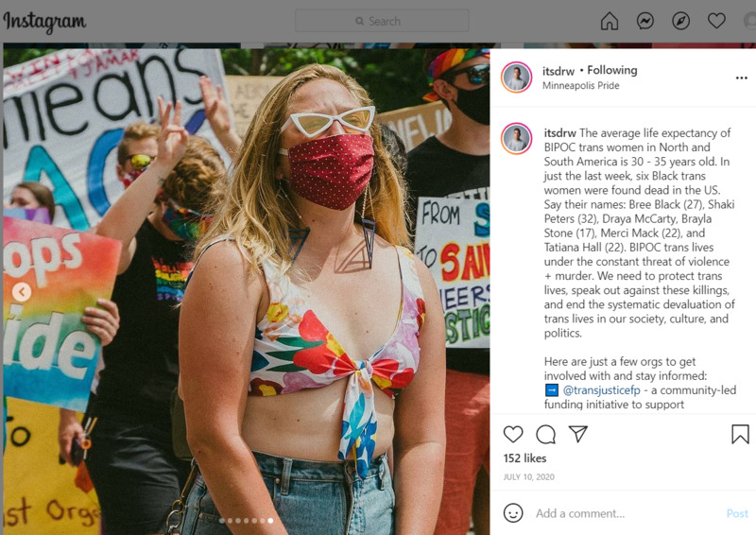This screenshot has height=535, width=756.
Task: View the 152 likes list
Action: coord(524,458)
